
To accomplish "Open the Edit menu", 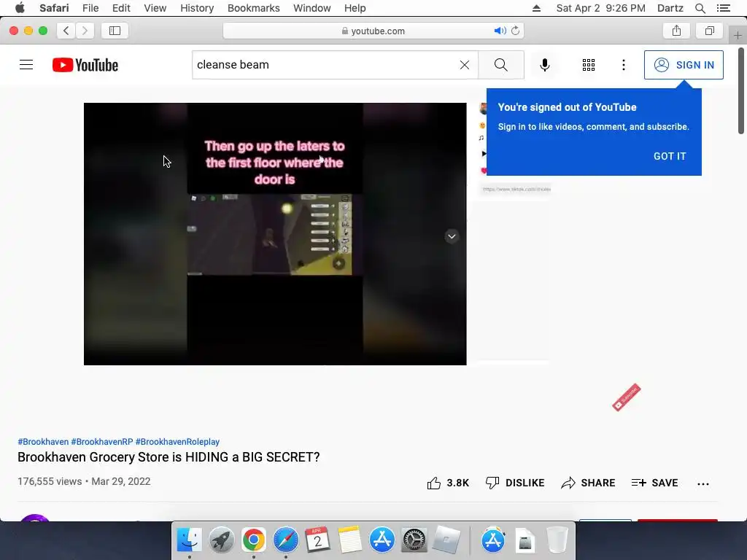I will tap(121, 8).
